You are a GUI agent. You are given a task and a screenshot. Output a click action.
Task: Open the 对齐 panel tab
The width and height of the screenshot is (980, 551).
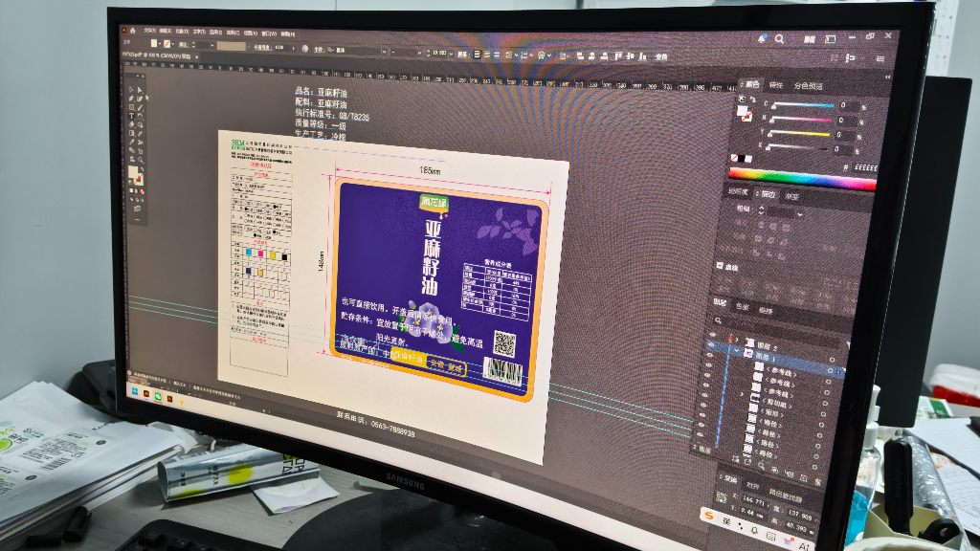(752, 485)
